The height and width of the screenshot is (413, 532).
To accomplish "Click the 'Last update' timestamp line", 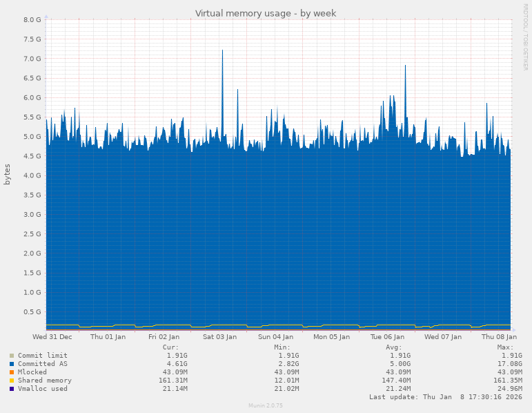I will pyautogui.click(x=446, y=396).
